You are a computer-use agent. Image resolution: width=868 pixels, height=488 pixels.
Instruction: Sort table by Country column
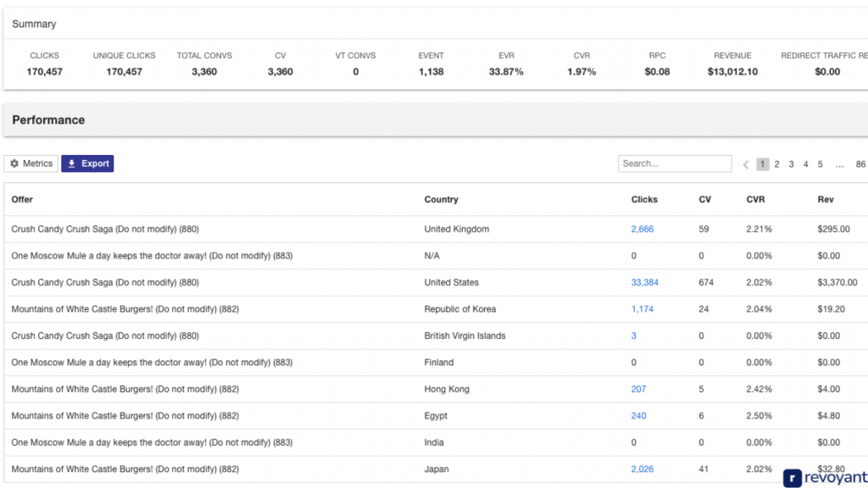[441, 200]
